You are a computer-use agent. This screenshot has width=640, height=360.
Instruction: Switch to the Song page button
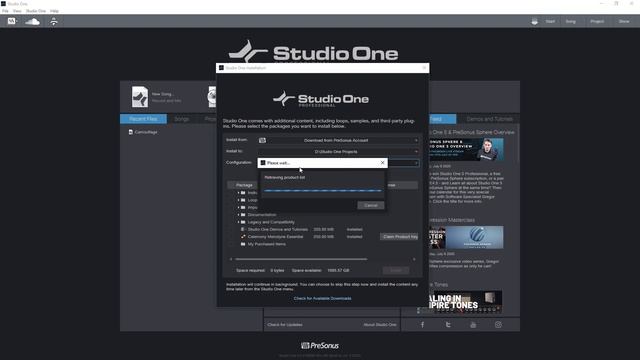(x=571, y=21)
